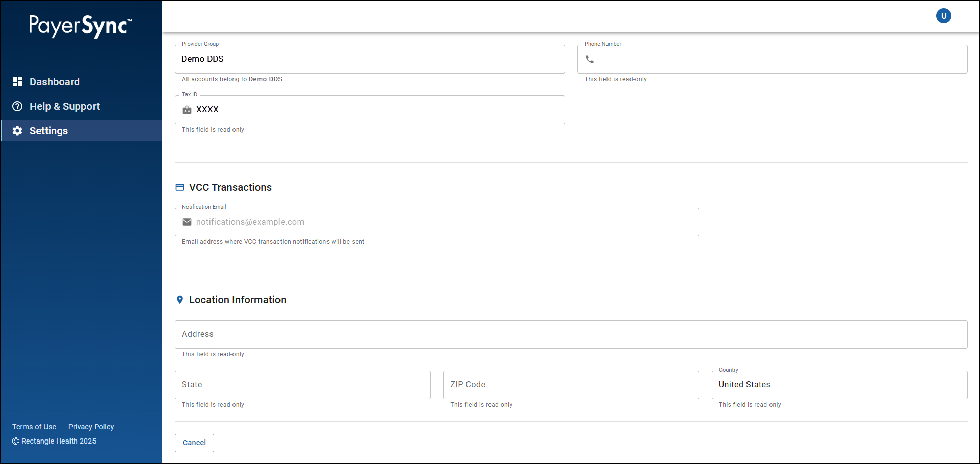Click into the State field

pyautogui.click(x=302, y=385)
